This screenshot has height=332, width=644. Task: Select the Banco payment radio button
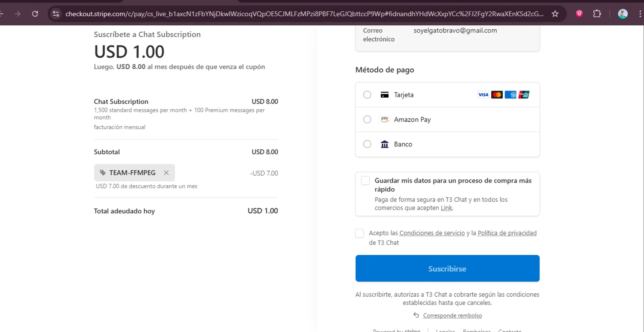pyautogui.click(x=367, y=144)
